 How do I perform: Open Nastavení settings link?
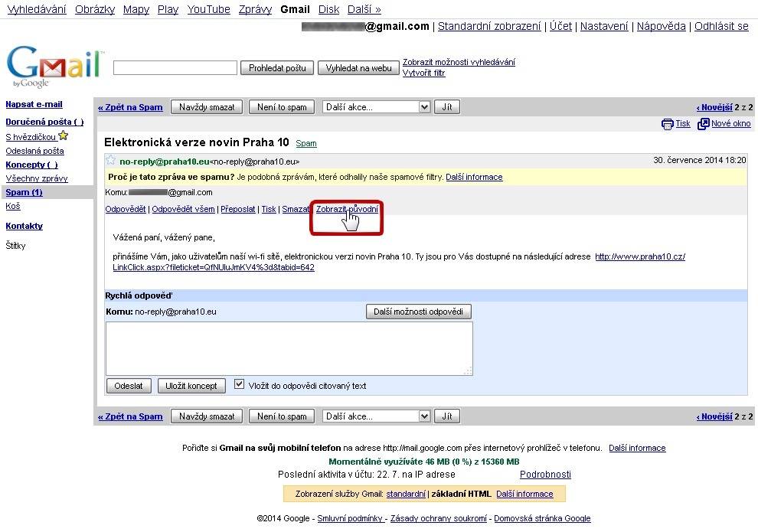click(x=604, y=26)
